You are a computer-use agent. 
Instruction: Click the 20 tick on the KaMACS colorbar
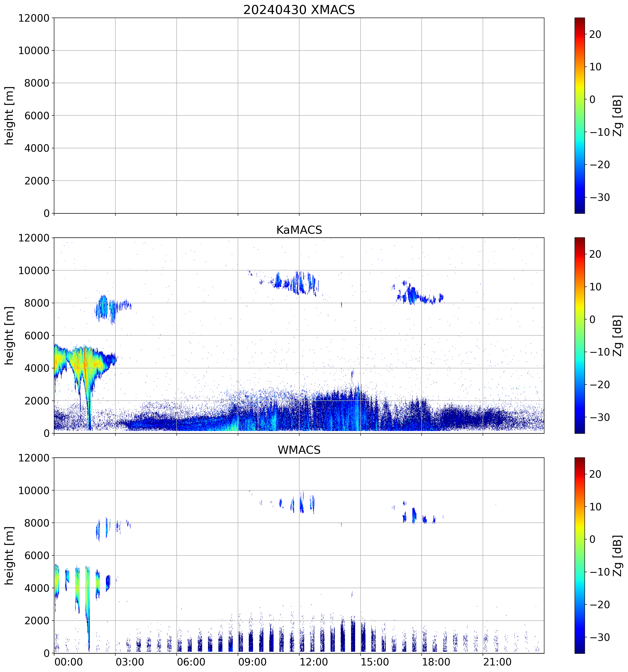(x=595, y=254)
